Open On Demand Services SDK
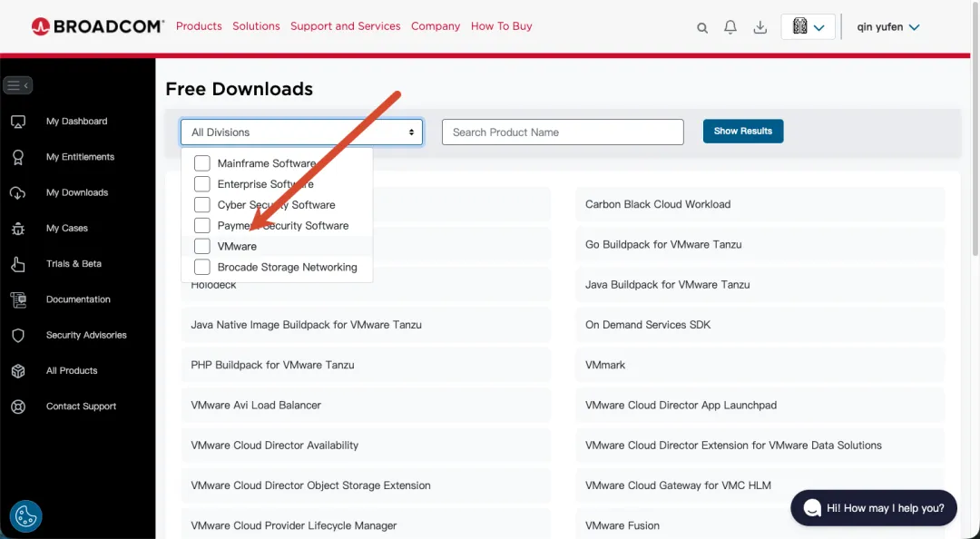This screenshot has height=539, width=980. [x=759, y=325]
